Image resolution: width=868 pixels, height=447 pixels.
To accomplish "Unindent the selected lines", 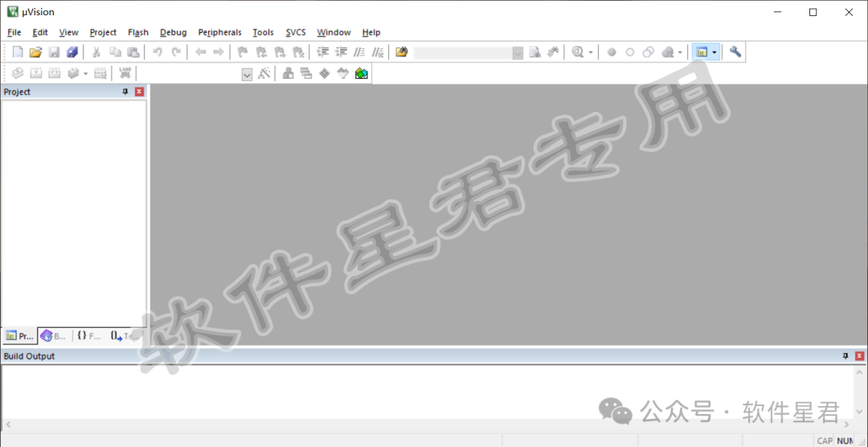I will (x=342, y=52).
